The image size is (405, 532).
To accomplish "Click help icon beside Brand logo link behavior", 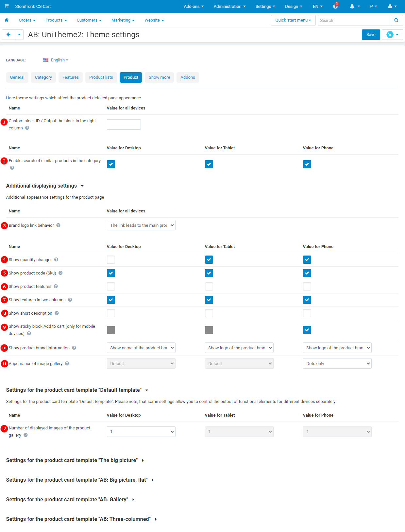I will pos(58,225).
